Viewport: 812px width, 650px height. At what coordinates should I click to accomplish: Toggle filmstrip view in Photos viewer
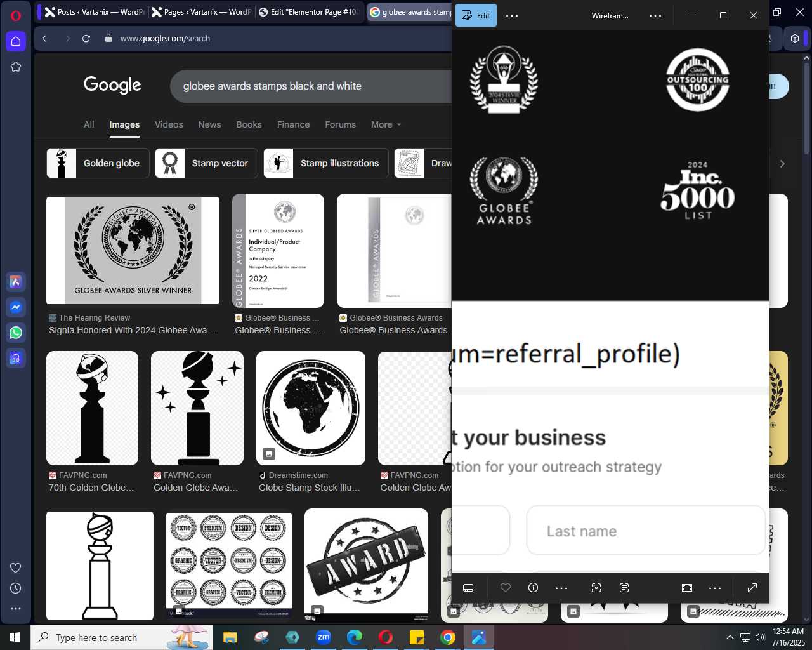(468, 588)
